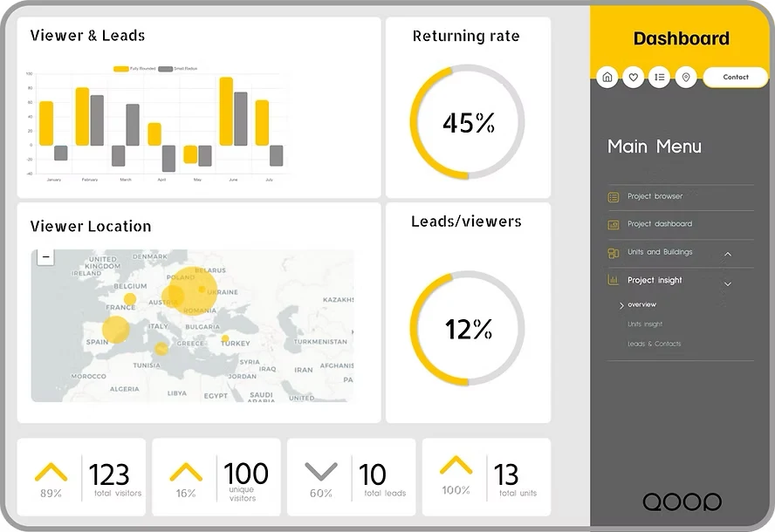
Task: Click the yellow June bar in chart
Action: click(226, 111)
